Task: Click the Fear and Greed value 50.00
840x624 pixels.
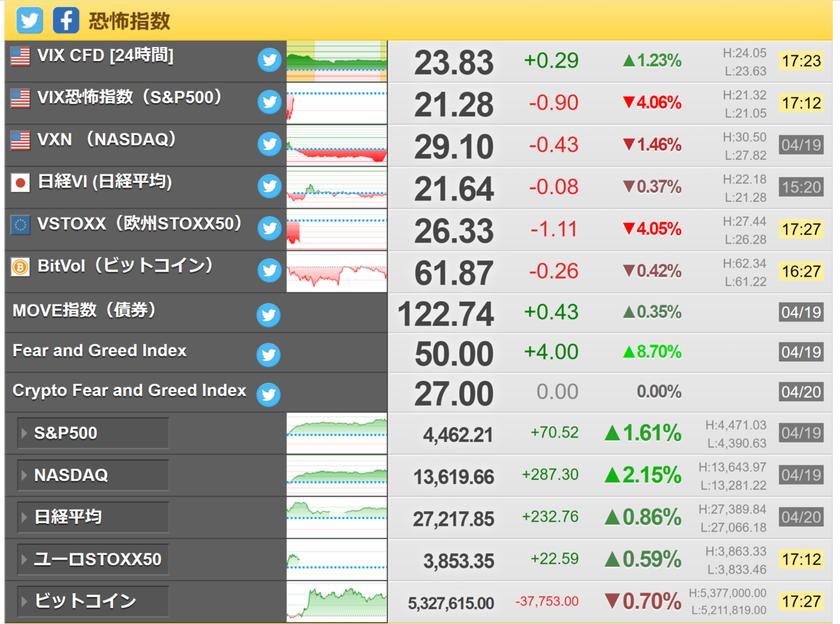Action: (454, 354)
